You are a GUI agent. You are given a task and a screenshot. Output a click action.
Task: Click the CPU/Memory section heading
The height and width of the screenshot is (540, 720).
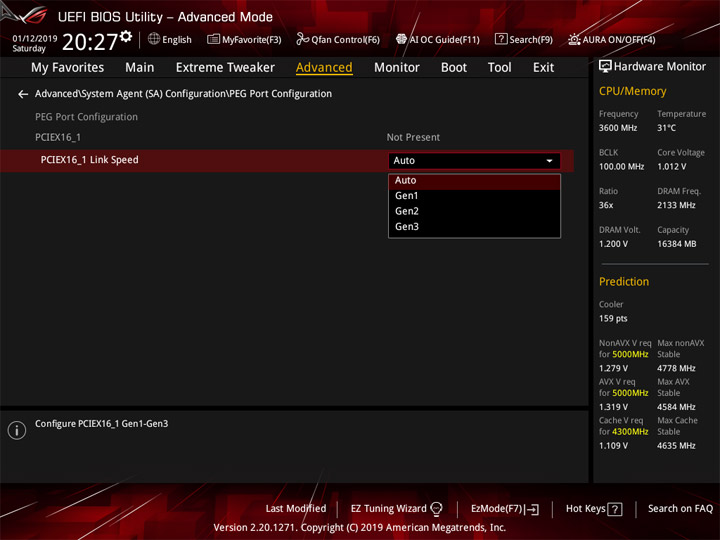[632, 91]
